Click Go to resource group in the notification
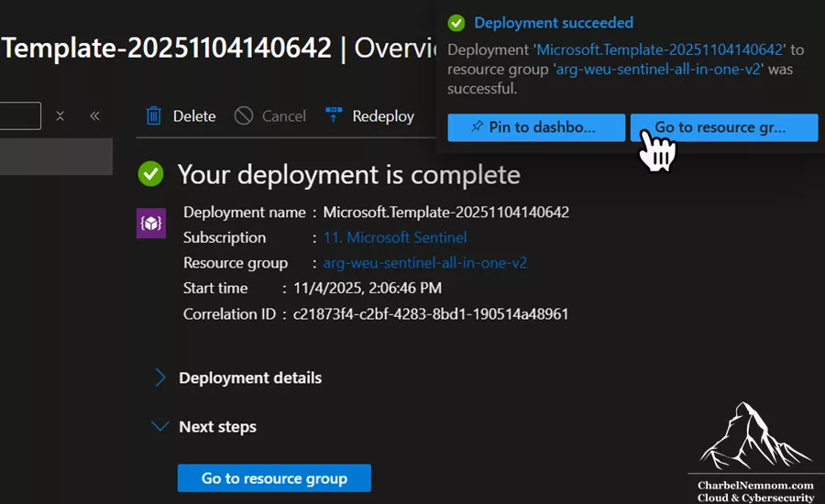825x504 pixels. (x=724, y=127)
